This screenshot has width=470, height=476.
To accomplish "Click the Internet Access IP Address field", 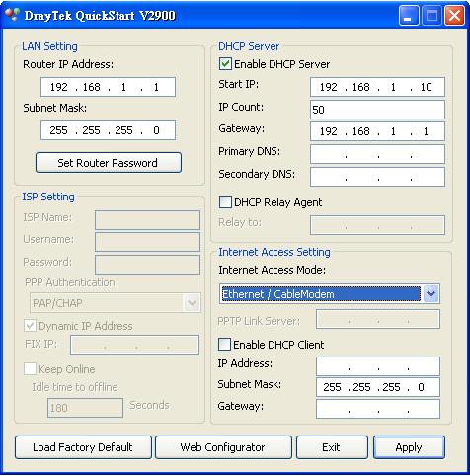I will click(378, 366).
